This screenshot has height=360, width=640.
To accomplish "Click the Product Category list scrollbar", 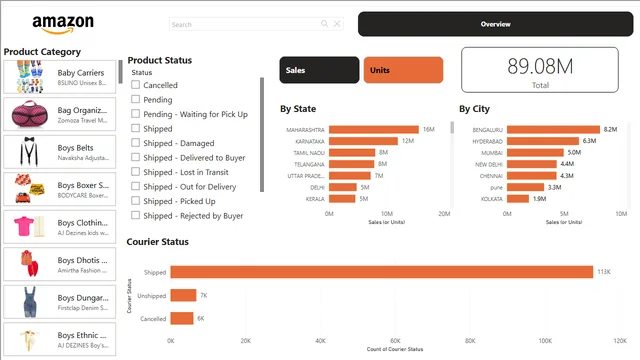I will tap(120, 72).
